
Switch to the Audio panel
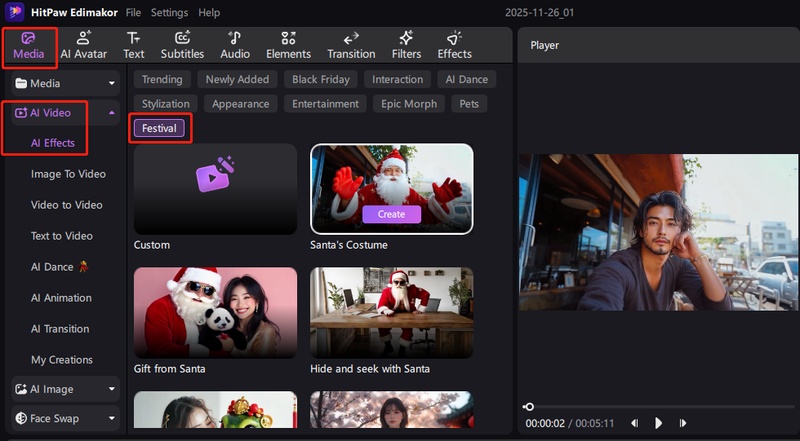(x=235, y=45)
